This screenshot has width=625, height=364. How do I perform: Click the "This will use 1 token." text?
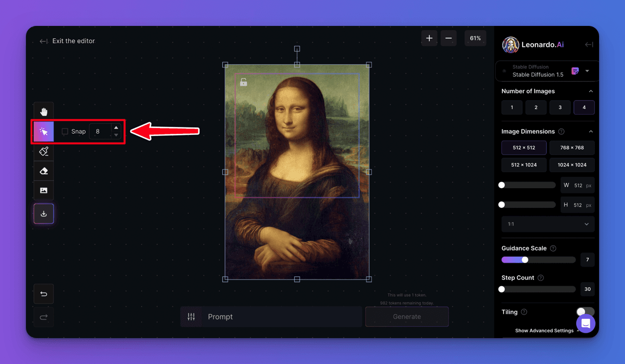[x=406, y=295]
